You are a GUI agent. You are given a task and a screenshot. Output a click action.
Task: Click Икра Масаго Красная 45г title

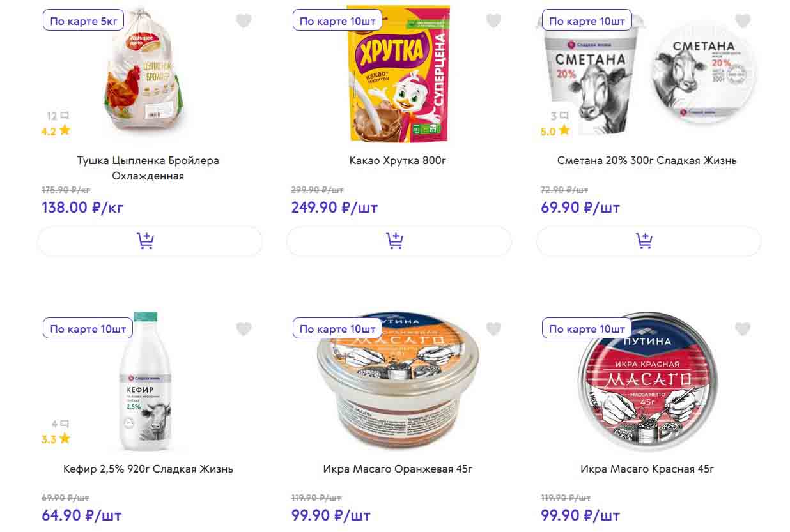point(647,469)
